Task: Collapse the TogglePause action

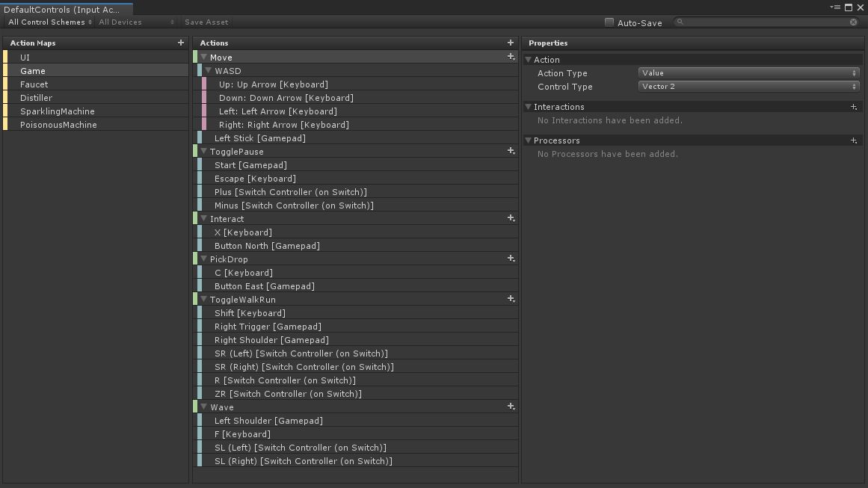Action: (203, 151)
